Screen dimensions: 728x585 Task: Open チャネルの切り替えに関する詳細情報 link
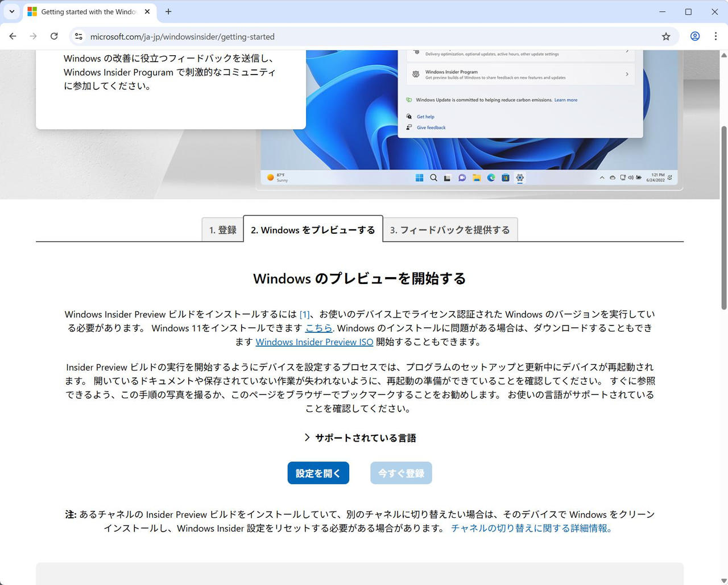pos(531,528)
